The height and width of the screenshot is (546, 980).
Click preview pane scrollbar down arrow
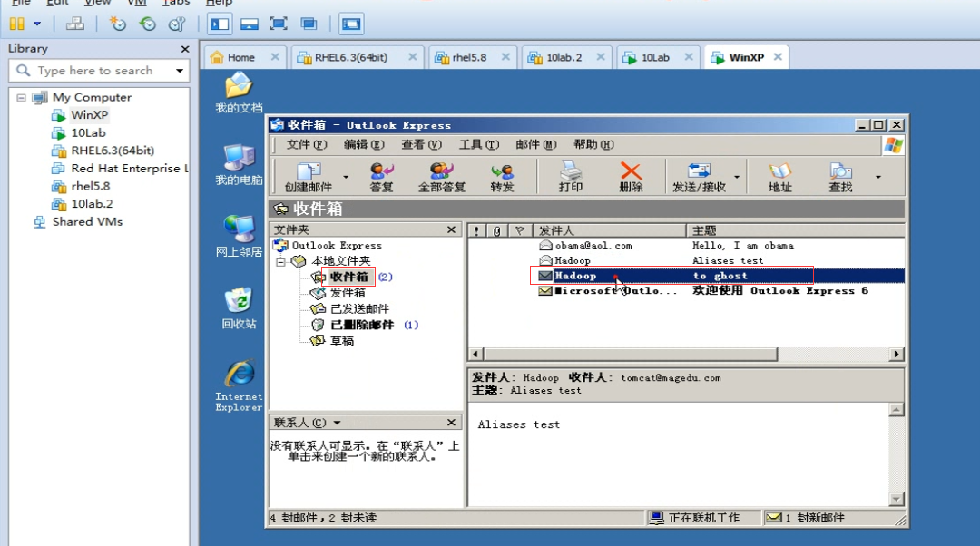click(897, 499)
